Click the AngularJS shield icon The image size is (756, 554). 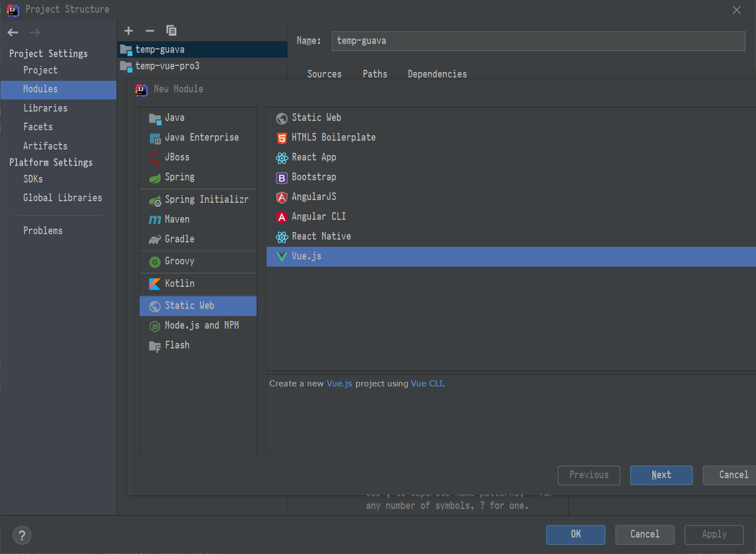(x=282, y=197)
